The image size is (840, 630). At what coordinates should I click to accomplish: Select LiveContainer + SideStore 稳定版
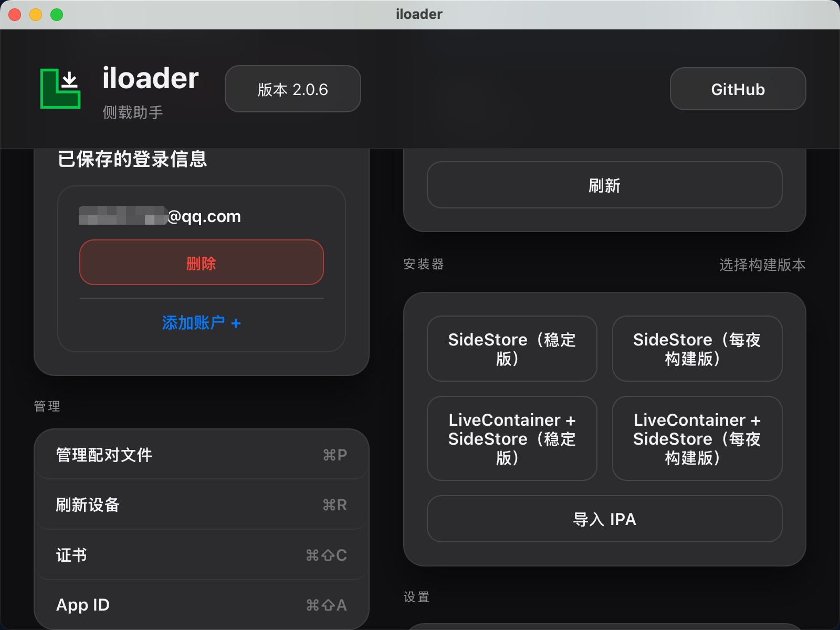[512, 438]
